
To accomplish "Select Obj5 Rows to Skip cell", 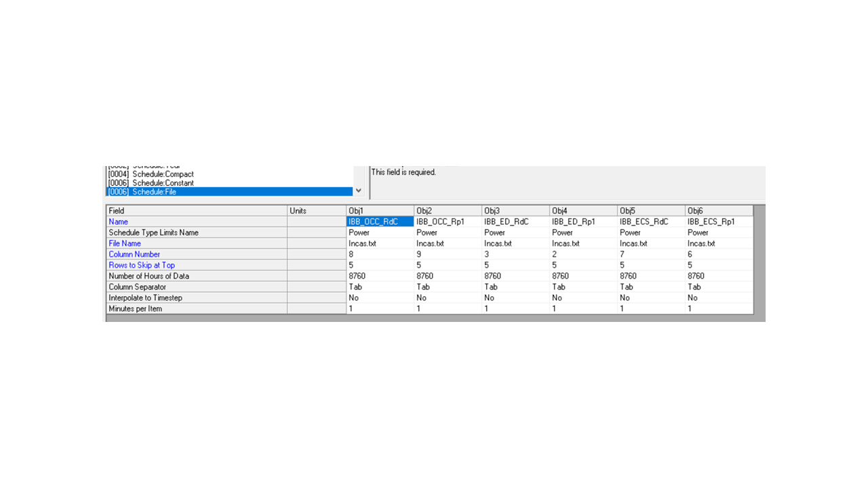I will [651, 265].
